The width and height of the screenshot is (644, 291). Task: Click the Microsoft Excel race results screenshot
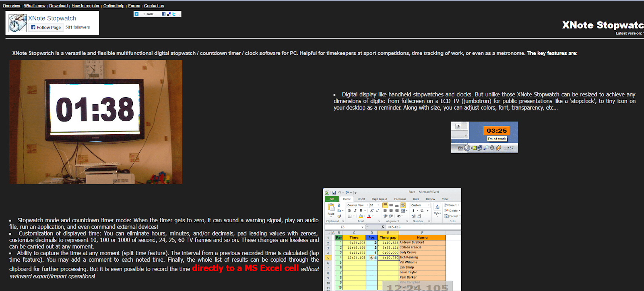(x=392, y=240)
